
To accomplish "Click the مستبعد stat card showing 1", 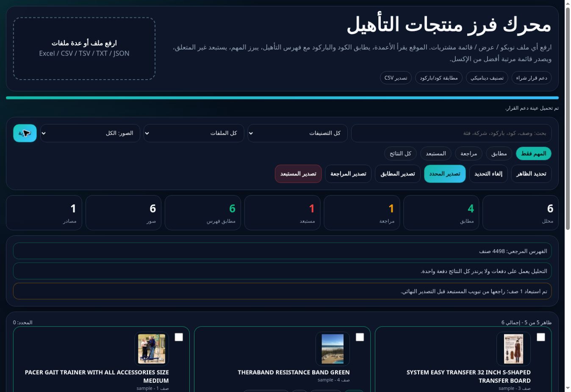I will [x=282, y=213].
